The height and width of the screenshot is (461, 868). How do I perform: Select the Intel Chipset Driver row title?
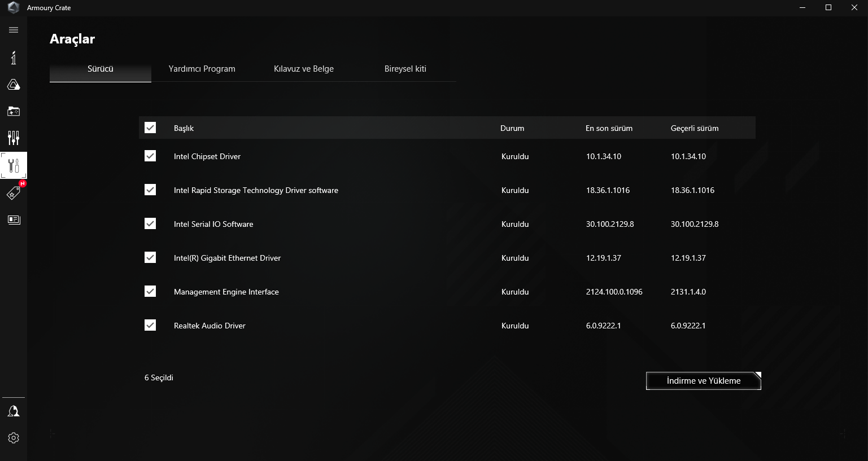click(x=207, y=156)
